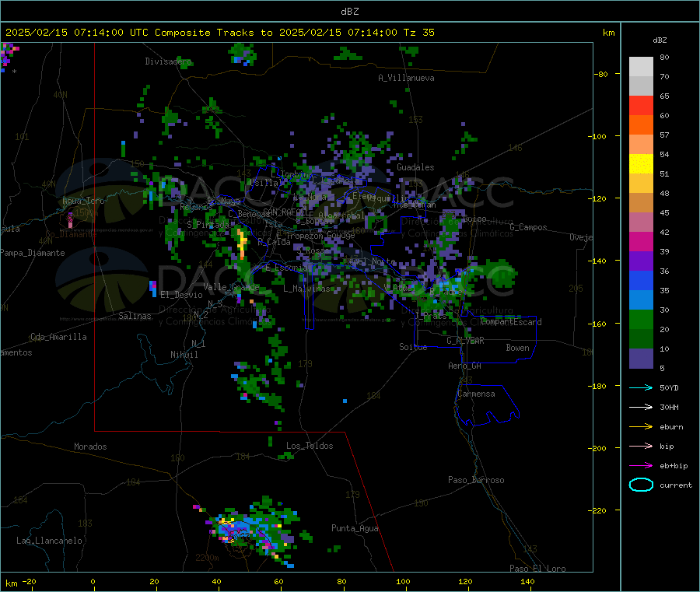Click the 'Aero_GA' map label

464,366
